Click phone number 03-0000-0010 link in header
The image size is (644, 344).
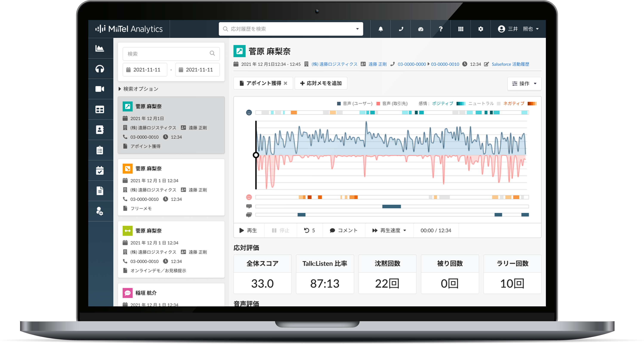coord(445,64)
